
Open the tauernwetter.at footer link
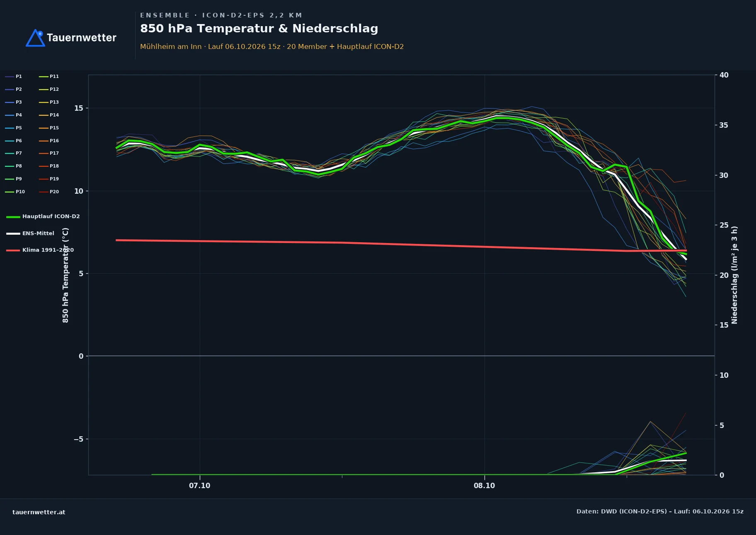[x=39, y=512]
